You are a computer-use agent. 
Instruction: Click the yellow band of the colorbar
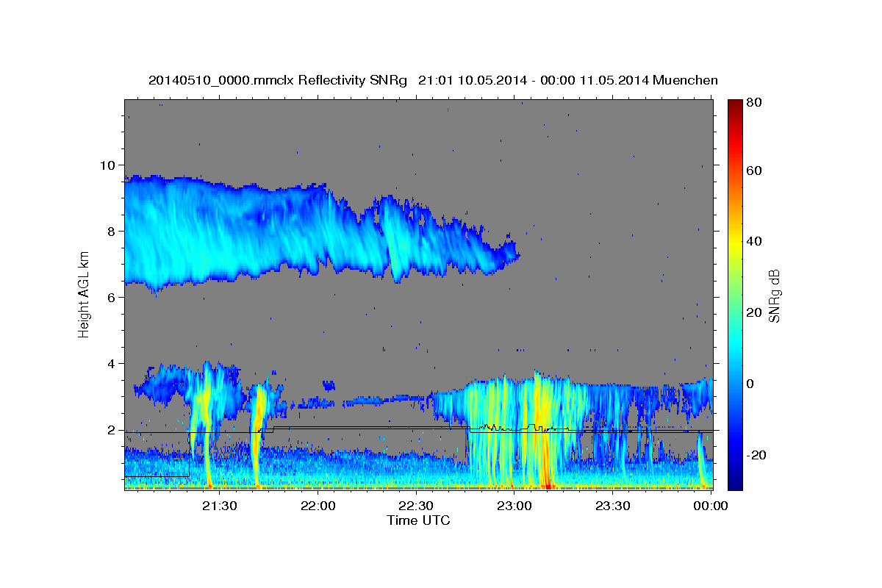(735, 243)
